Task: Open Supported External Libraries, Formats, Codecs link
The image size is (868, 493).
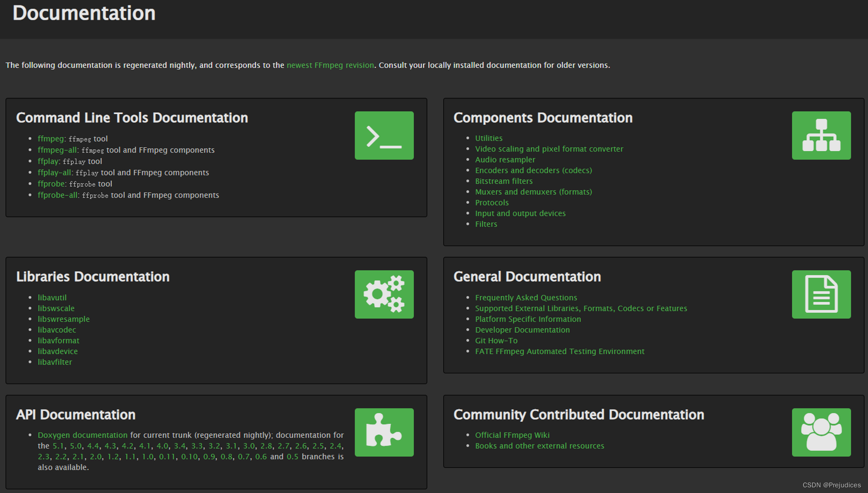Action: (x=581, y=308)
